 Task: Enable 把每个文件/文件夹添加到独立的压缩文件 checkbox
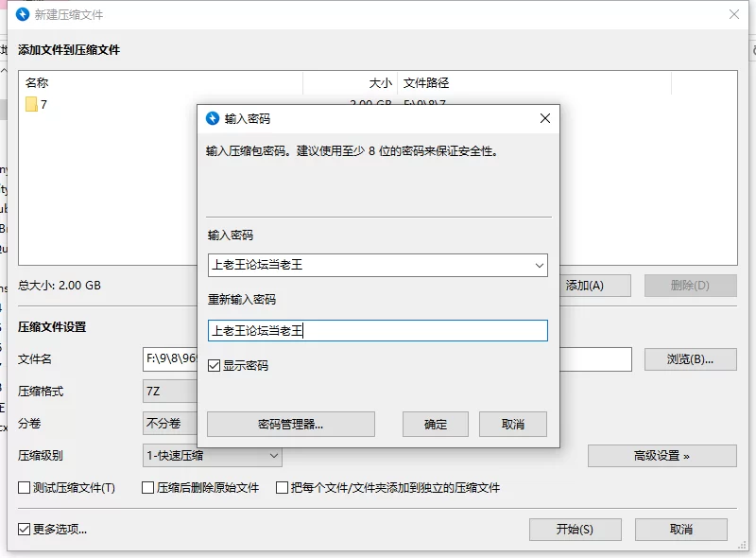(282, 487)
